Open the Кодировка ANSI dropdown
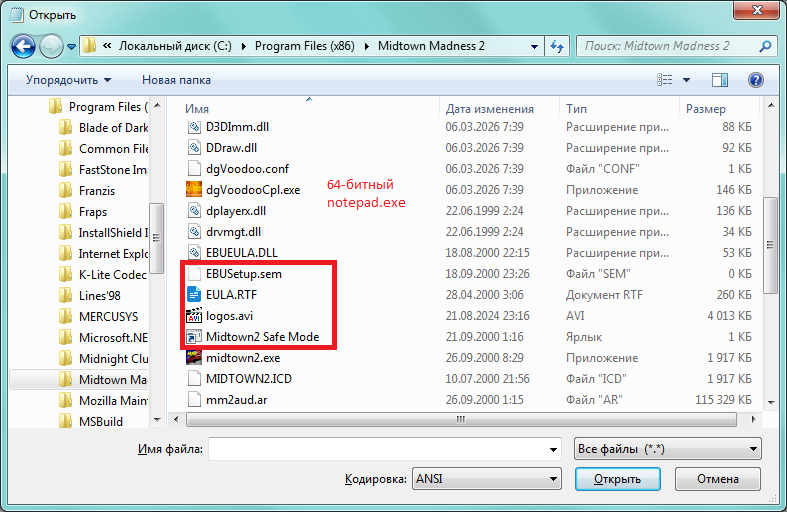 [486, 479]
